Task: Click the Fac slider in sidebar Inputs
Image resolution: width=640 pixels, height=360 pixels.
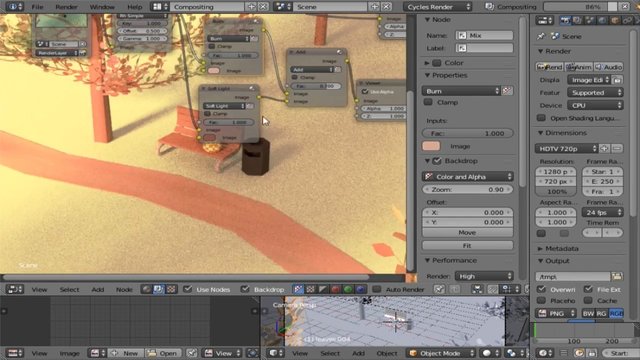Action: tap(468, 133)
